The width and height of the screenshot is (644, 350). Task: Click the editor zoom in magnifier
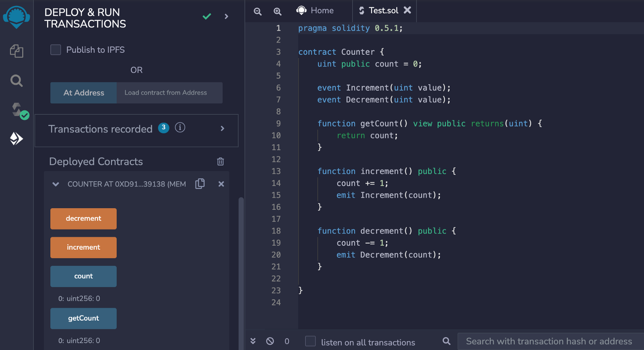277,11
